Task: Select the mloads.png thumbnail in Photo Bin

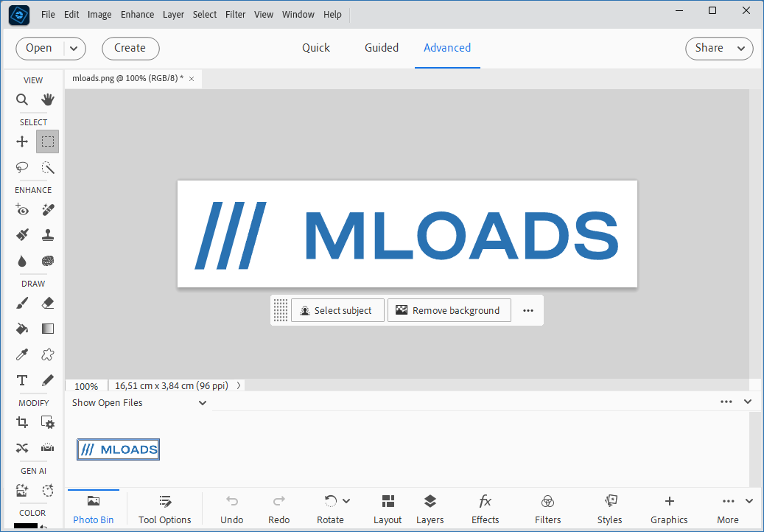Action: pos(118,449)
